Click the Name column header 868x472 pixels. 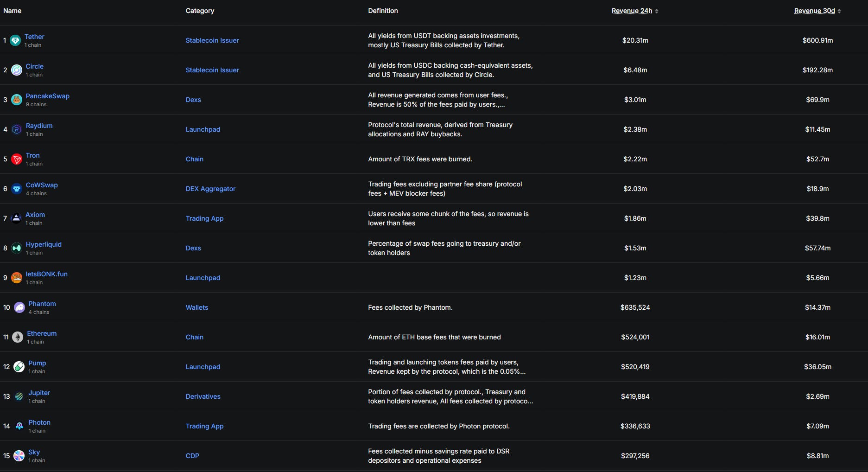click(13, 11)
